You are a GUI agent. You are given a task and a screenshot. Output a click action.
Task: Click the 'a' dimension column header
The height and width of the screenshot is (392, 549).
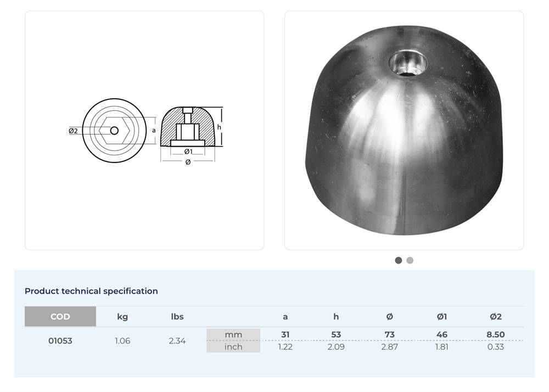tap(285, 317)
